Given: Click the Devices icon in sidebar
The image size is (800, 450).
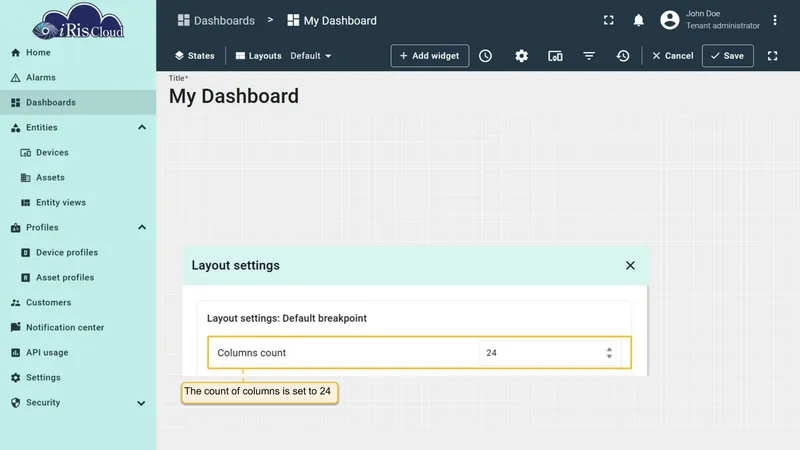Looking at the screenshot, I should point(26,153).
